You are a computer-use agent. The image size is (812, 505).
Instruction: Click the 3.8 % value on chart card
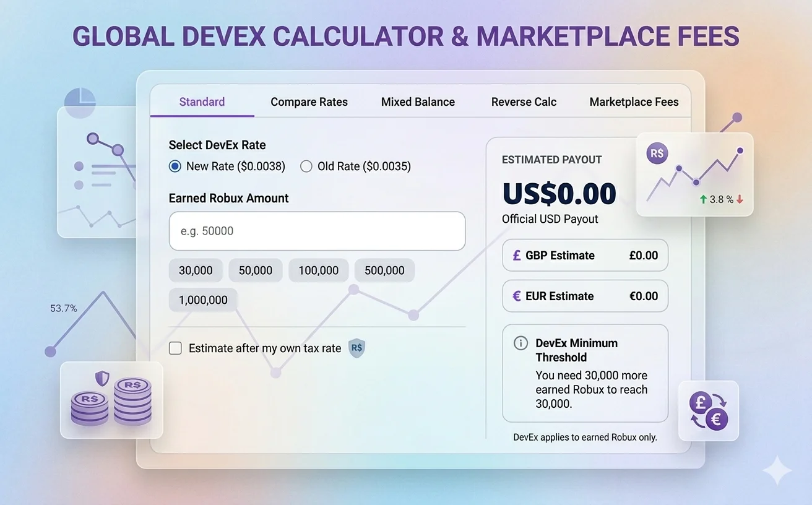click(721, 199)
